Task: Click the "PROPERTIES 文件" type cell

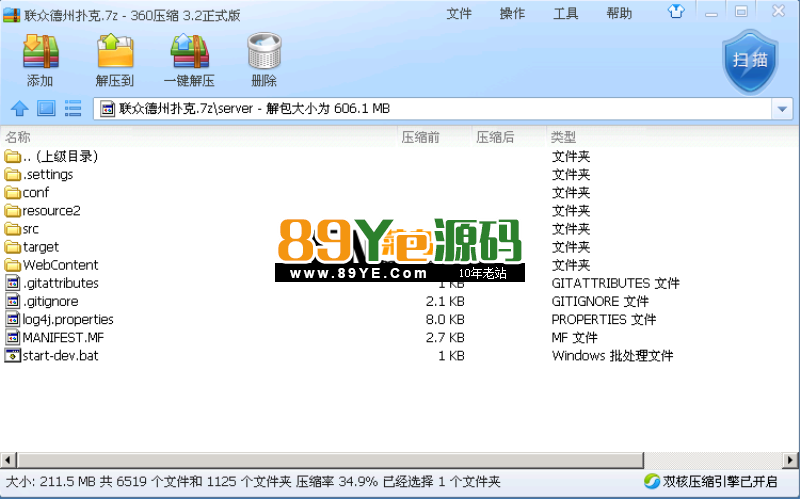Action: 604,319
